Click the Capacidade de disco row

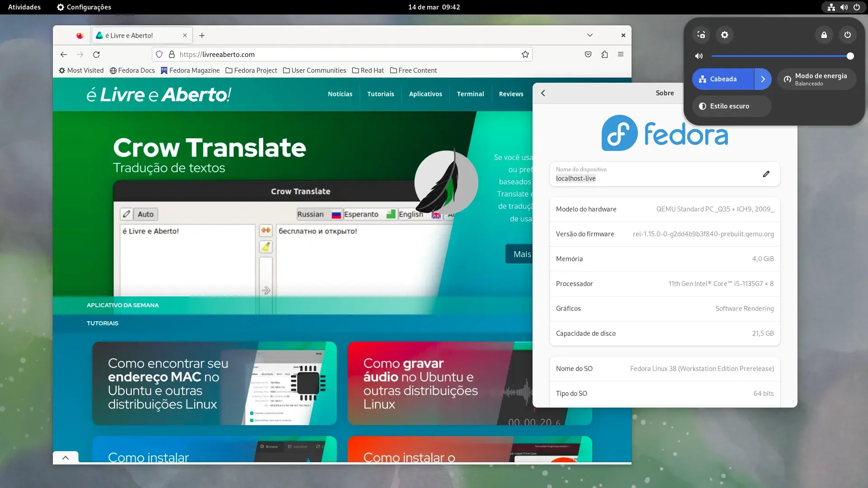click(x=665, y=333)
